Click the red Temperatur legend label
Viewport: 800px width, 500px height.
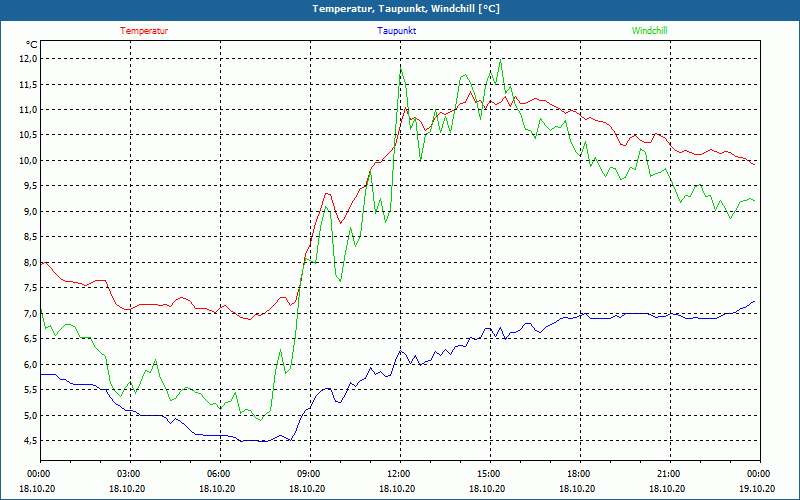click(144, 31)
